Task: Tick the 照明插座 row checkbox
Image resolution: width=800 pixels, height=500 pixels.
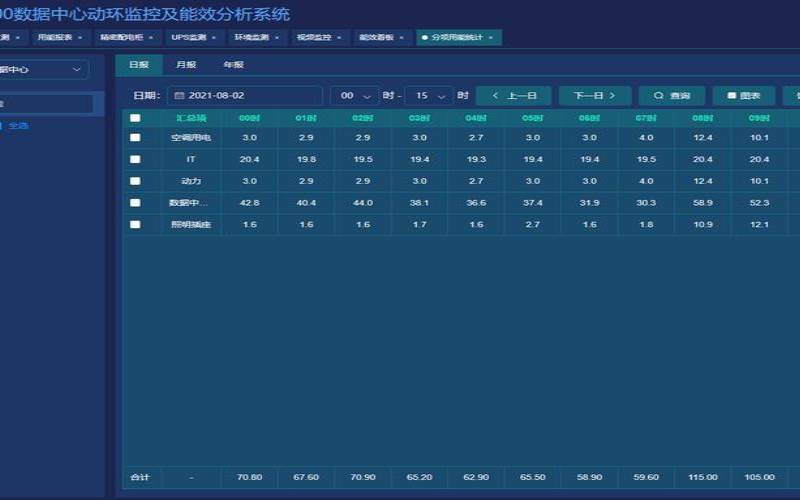Action: tap(135, 225)
